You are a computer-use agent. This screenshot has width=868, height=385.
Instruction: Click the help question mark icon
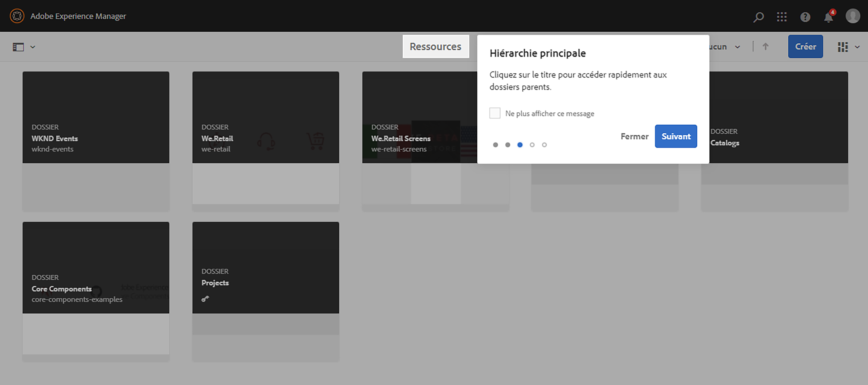tap(805, 16)
